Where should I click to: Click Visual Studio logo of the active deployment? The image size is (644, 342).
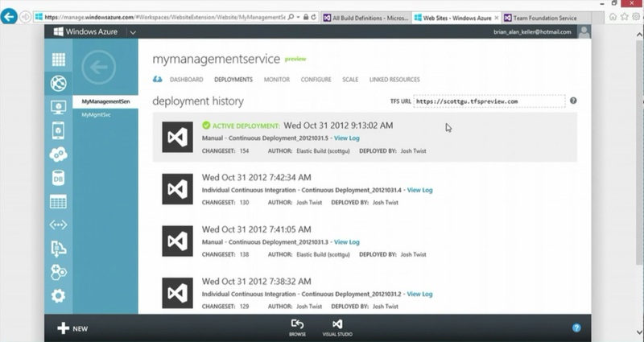pyautogui.click(x=177, y=137)
